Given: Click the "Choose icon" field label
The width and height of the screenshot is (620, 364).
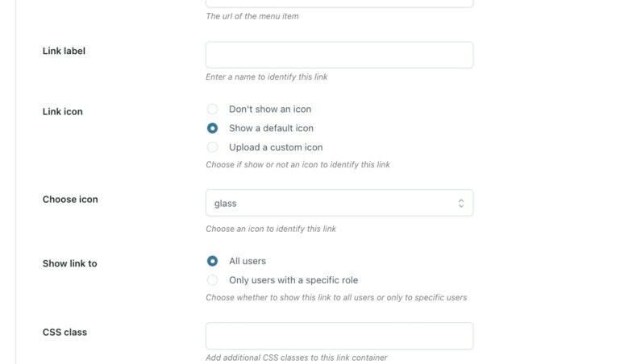Looking at the screenshot, I should coord(70,199).
